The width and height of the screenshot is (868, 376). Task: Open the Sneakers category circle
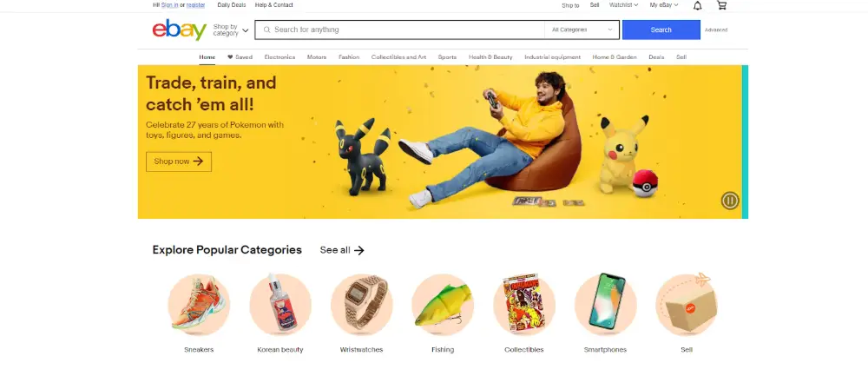tap(199, 305)
